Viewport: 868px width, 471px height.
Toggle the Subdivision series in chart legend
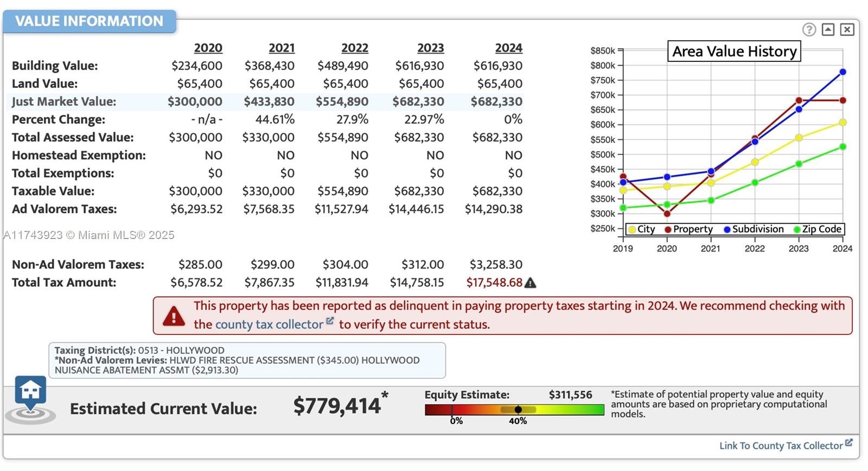pyautogui.click(x=754, y=229)
